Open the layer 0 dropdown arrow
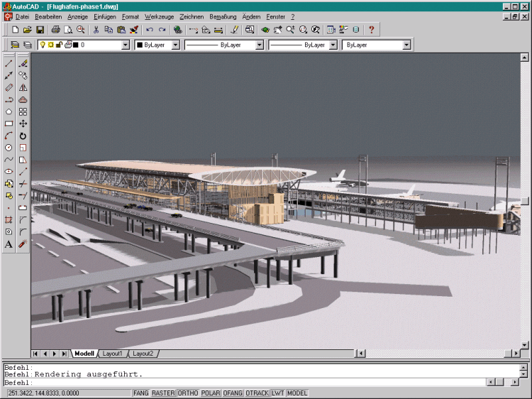This screenshot has height=399, width=532. [x=126, y=45]
